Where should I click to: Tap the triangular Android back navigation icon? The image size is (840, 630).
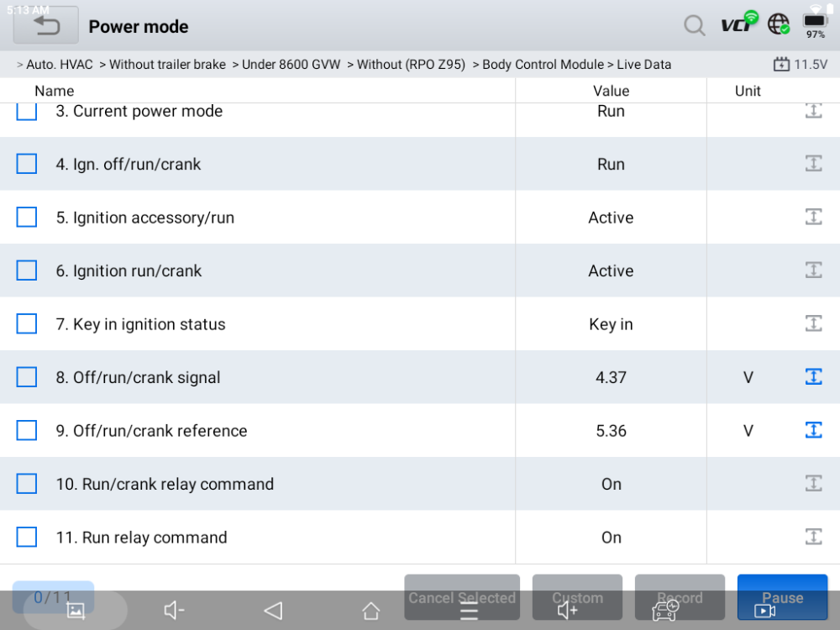pos(274,611)
